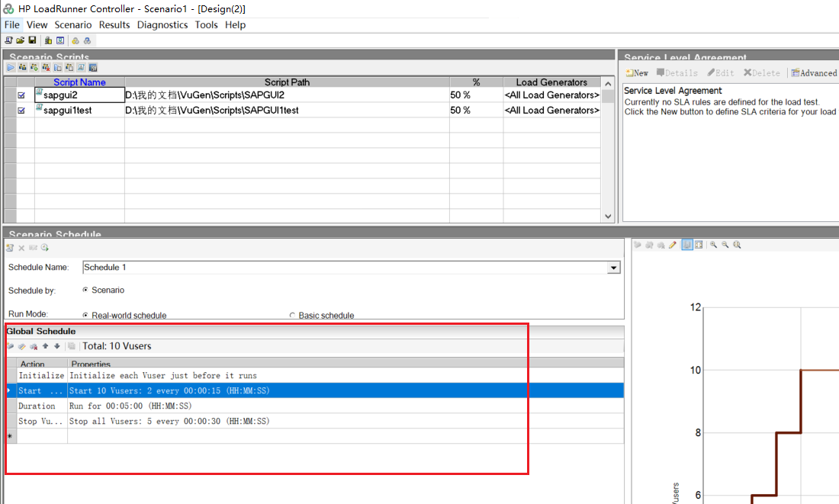This screenshot has width=839, height=504.
Task: Click the Save Scenario floppy icon
Action: point(32,40)
